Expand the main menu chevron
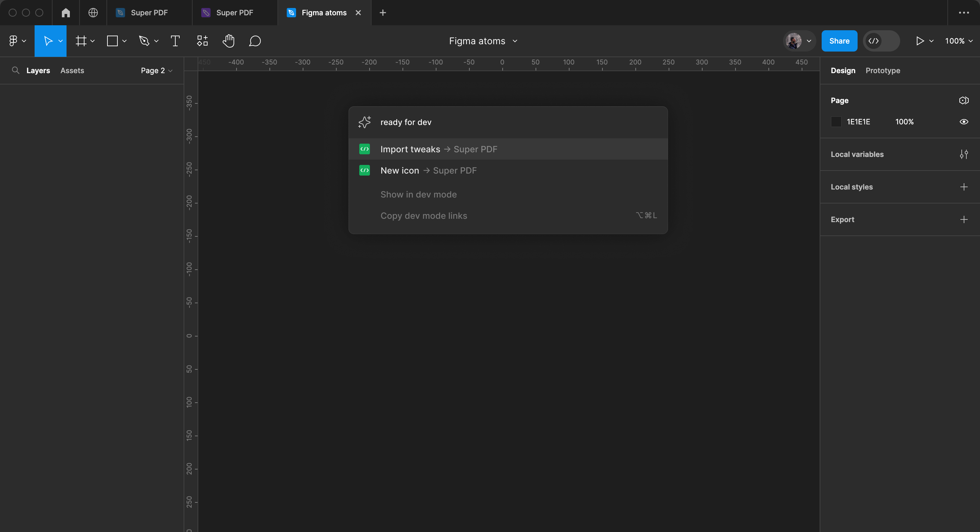 pos(24,41)
